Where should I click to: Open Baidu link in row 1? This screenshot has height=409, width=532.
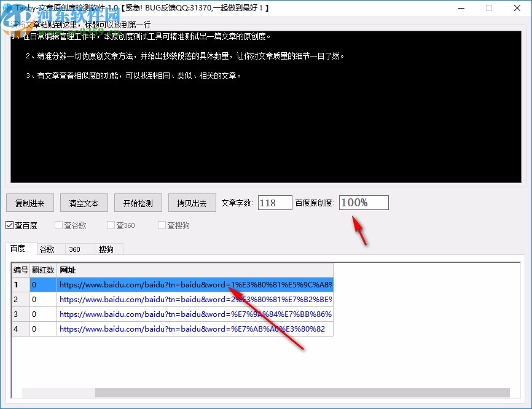(195, 284)
